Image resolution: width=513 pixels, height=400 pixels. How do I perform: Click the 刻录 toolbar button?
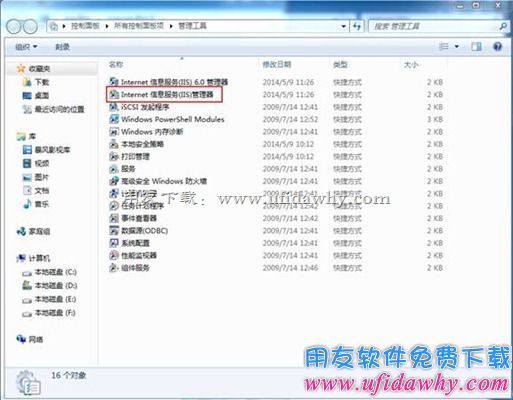62,47
